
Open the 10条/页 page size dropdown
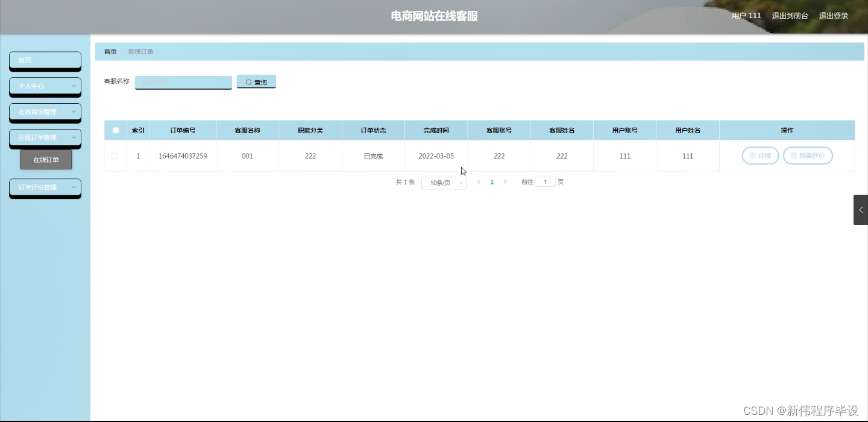444,182
